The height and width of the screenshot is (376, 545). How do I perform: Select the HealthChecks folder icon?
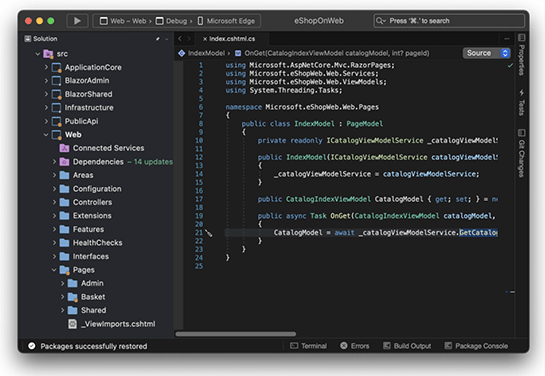point(64,243)
